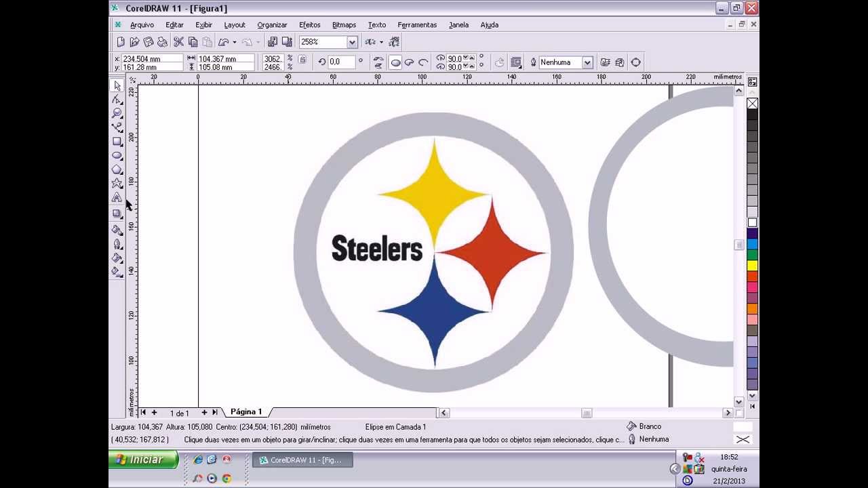Go to first page navigation button
The width and height of the screenshot is (868, 488).
pos(143,412)
